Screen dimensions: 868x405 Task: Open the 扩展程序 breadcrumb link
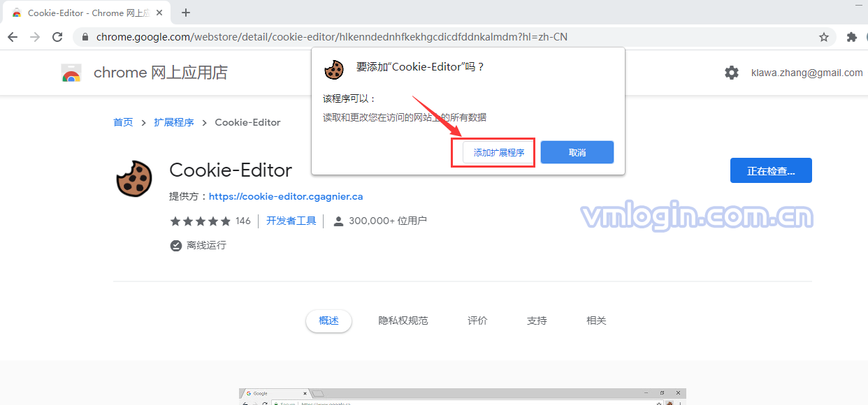pyautogui.click(x=174, y=122)
